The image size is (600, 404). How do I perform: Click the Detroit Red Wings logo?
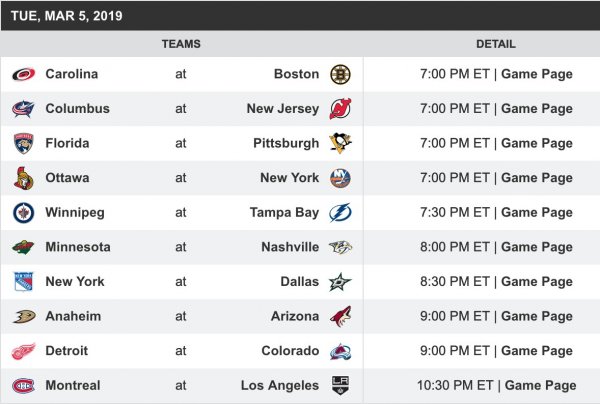[23, 351]
